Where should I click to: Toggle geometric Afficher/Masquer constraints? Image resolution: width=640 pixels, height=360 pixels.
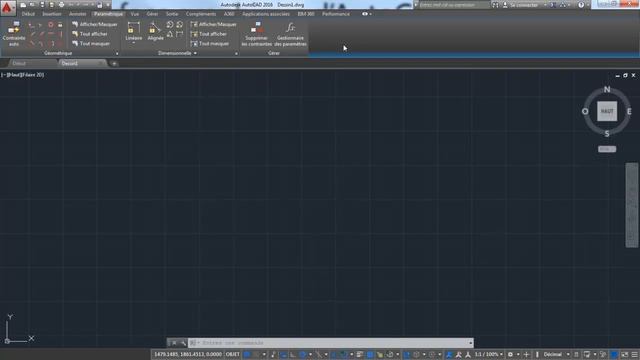click(x=95, y=24)
